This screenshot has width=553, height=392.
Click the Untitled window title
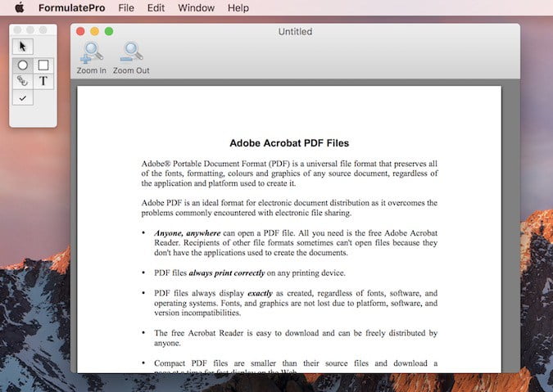click(x=295, y=32)
